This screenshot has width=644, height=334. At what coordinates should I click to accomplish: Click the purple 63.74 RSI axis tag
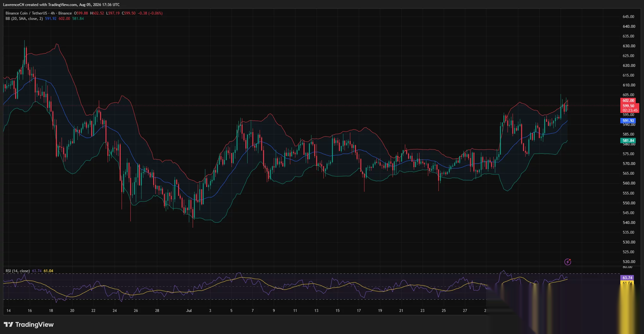tap(627, 278)
